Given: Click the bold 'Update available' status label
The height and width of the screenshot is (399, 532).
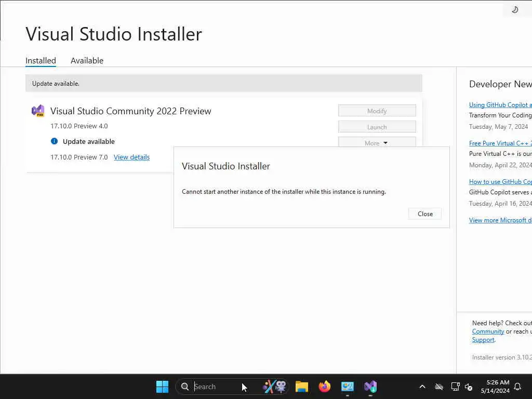Looking at the screenshot, I should click(88, 141).
